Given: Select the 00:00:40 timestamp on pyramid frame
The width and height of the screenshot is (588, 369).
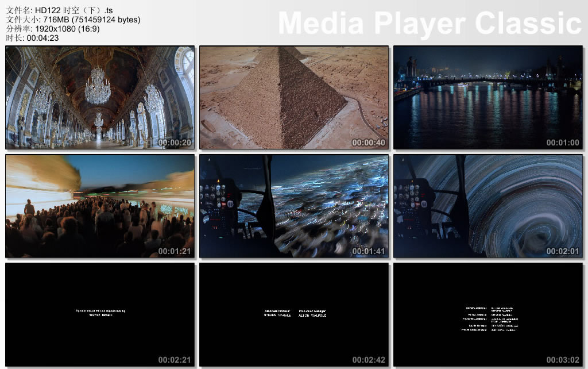Looking at the screenshot, I should (x=369, y=143).
